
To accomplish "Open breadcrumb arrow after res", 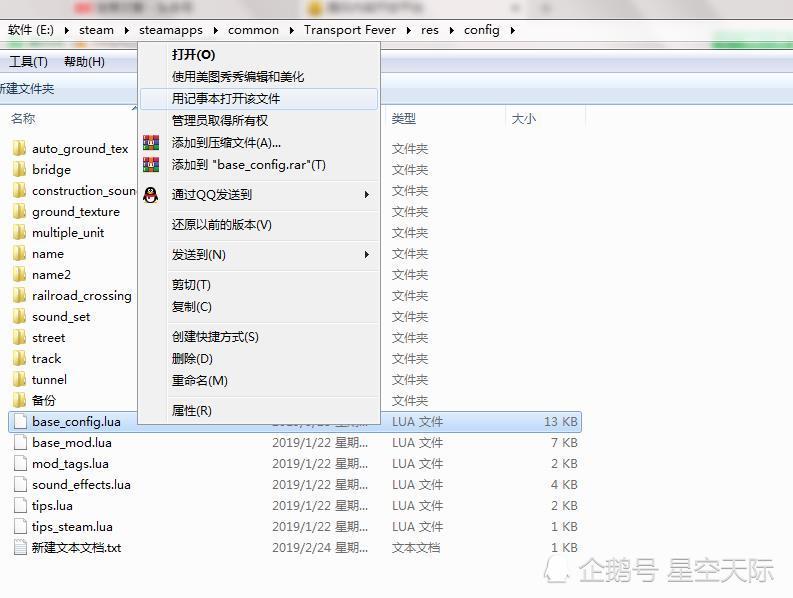I will tap(452, 30).
